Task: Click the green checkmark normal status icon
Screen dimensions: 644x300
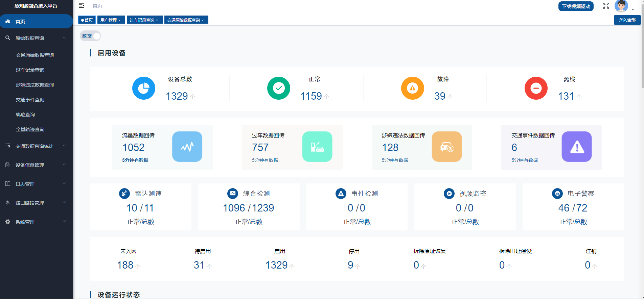Action: pos(279,88)
